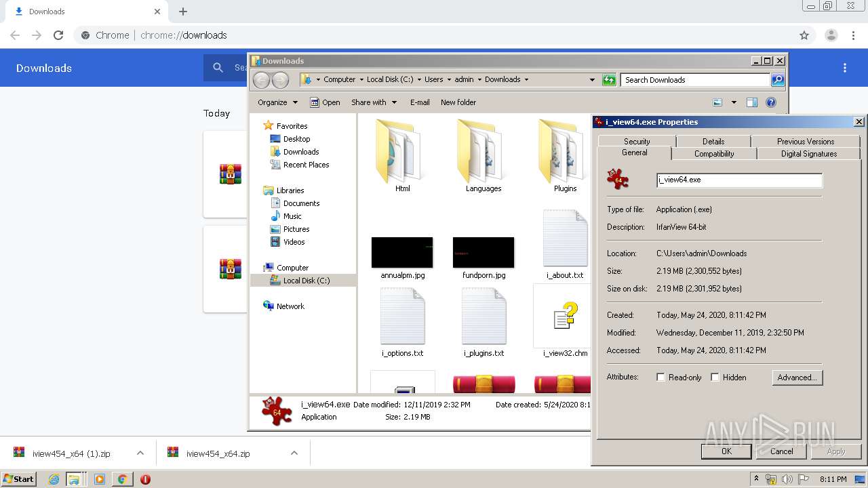Toggle the Preview pane icon
868x488 pixels.
(x=751, y=102)
